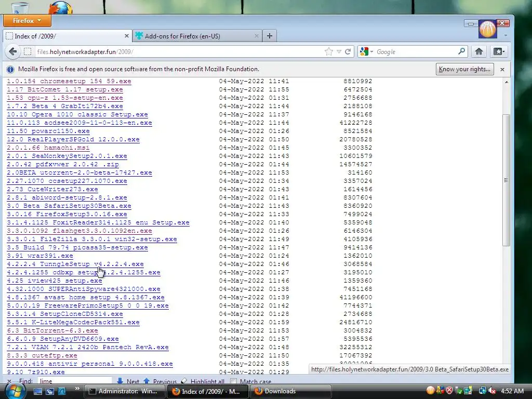Switch to the Index of /2009/ tab
The height and width of the screenshot is (399, 532).
[67, 36]
